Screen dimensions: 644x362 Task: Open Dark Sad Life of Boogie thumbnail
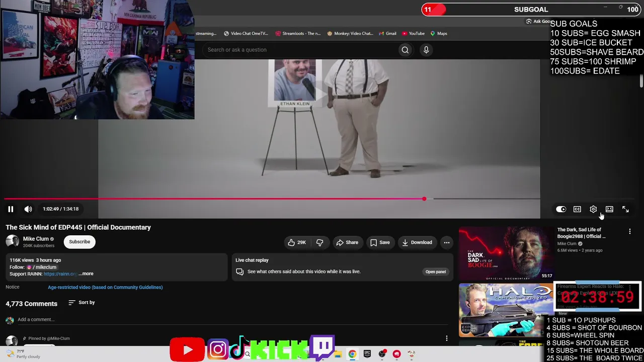506,253
